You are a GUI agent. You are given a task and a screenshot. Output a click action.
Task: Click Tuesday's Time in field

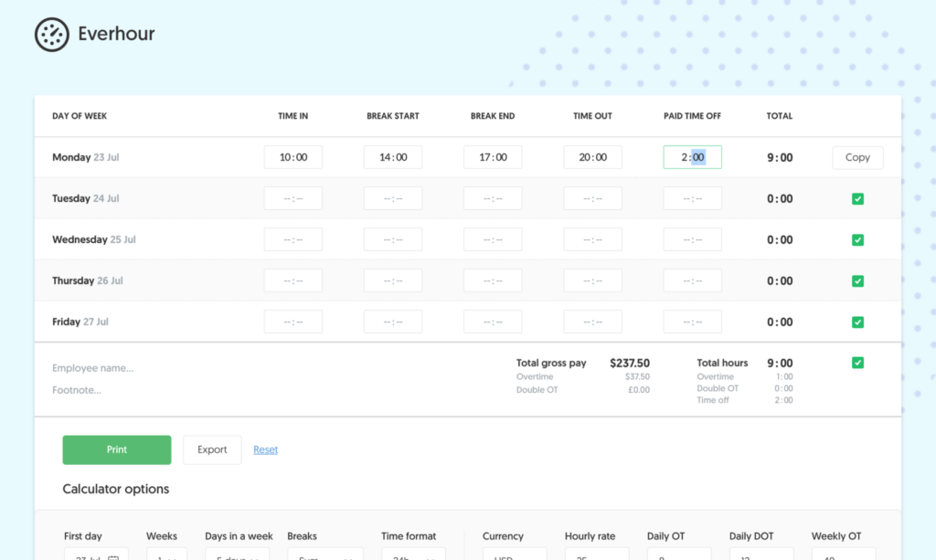pos(292,198)
